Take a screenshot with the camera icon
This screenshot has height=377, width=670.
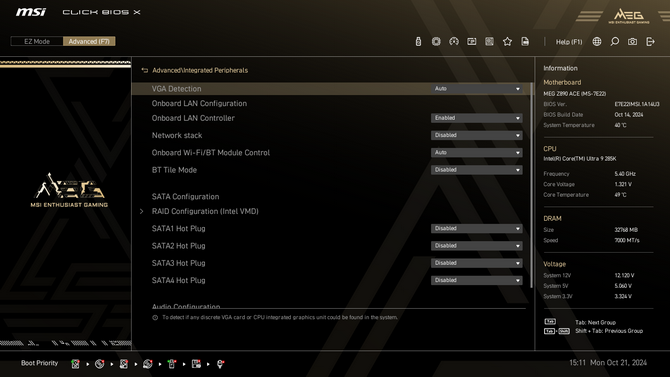pyautogui.click(x=632, y=41)
